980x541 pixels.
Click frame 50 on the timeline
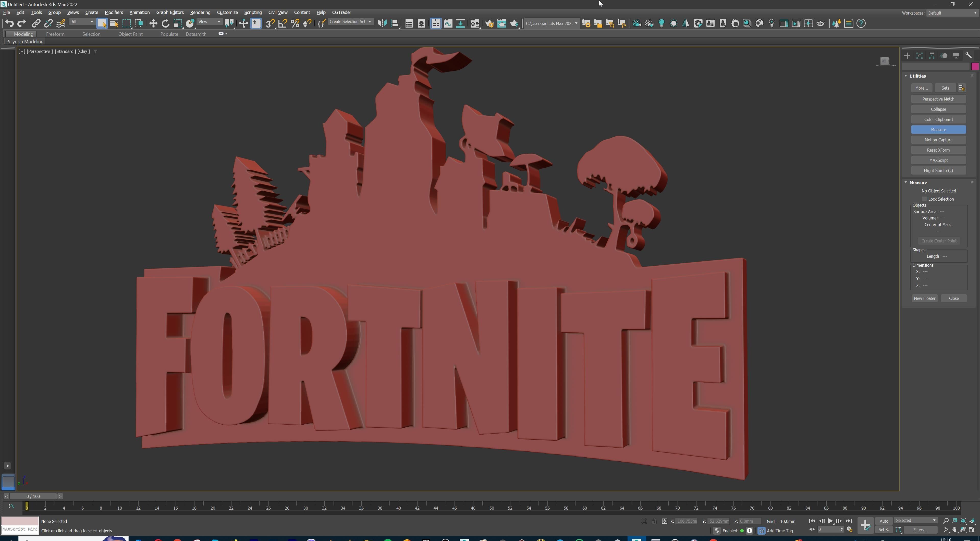click(x=492, y=508)
